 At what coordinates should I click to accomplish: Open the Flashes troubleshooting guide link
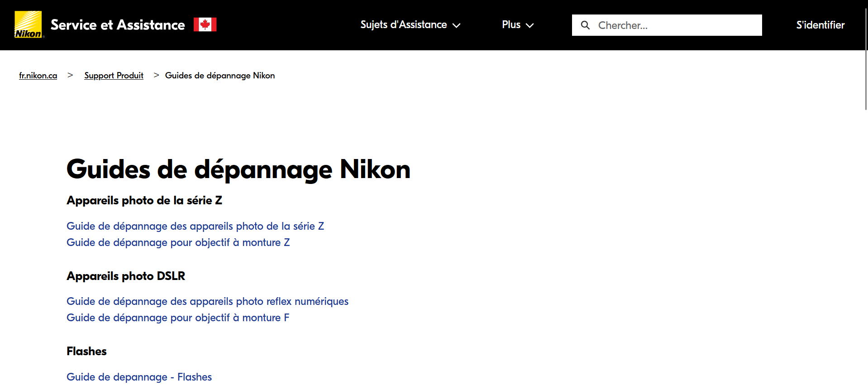(139, 377)
